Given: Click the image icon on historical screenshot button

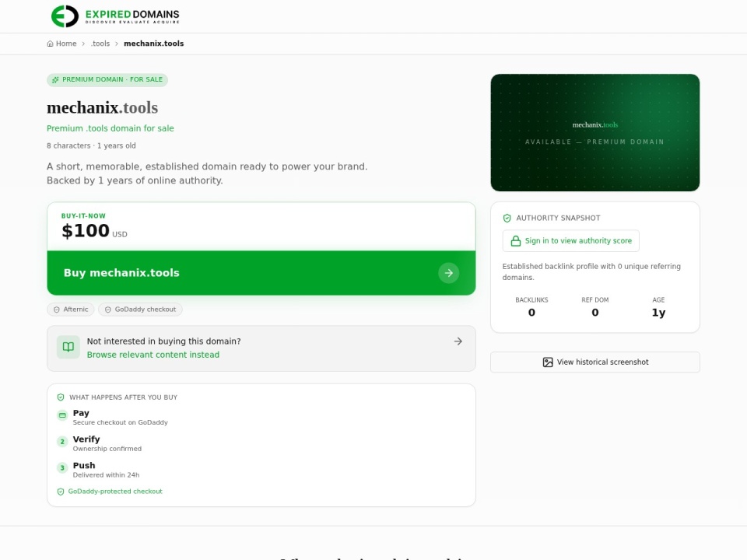Looking at the screenshot, I should pos(548,362).
